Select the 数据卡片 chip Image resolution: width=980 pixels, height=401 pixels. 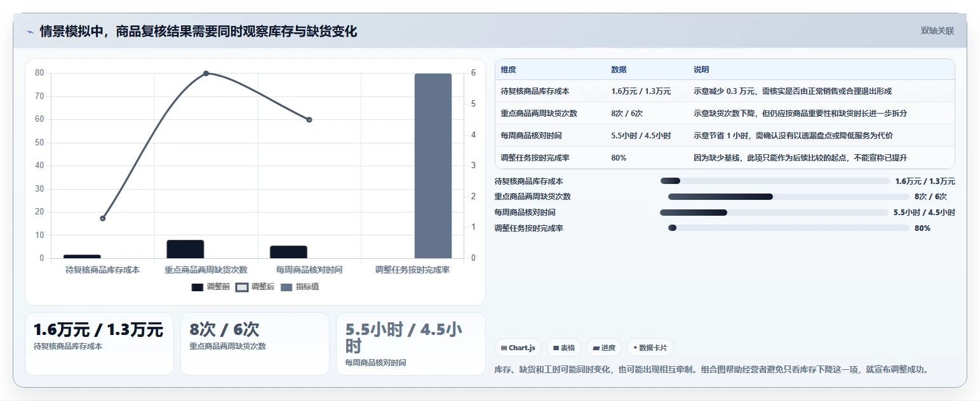click(650, 348)
